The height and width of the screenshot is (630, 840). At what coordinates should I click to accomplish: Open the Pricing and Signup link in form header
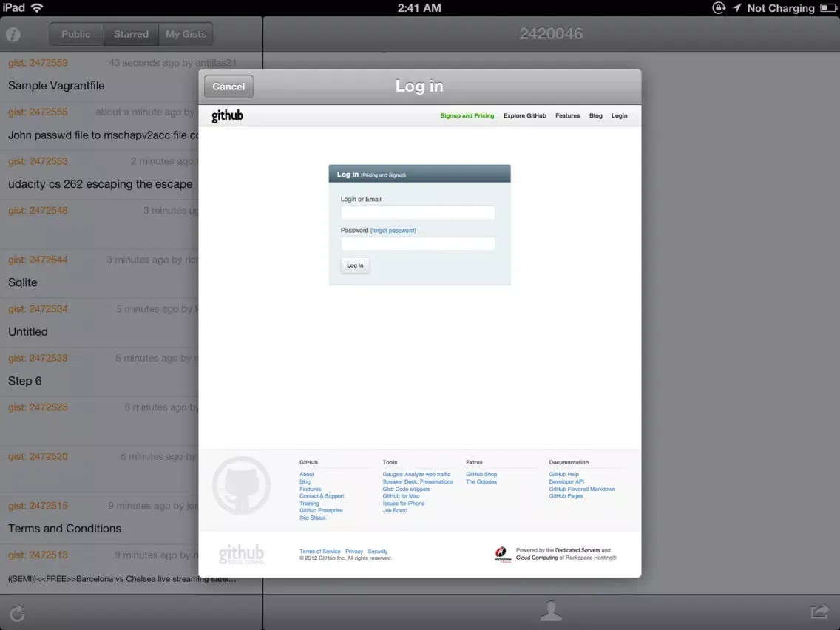click(384, 175)
